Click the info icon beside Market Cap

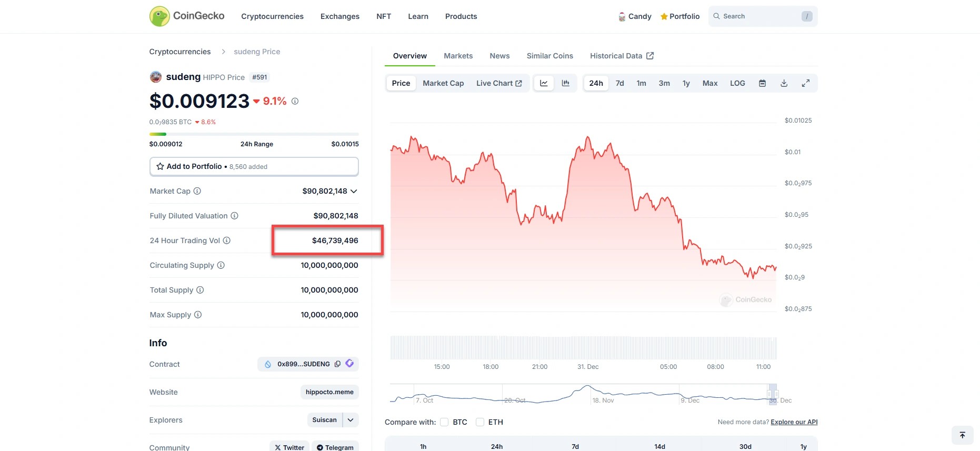[x=197, y=191]
